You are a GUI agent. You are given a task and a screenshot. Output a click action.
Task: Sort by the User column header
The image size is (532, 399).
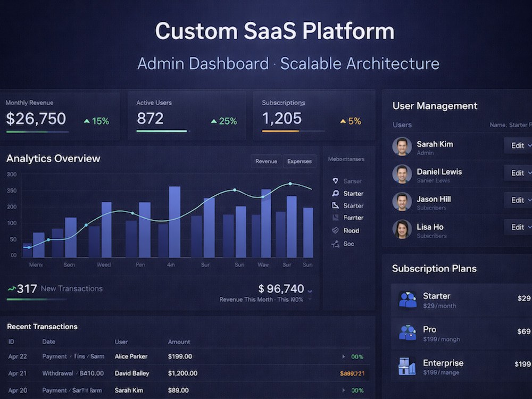[121, 342]
